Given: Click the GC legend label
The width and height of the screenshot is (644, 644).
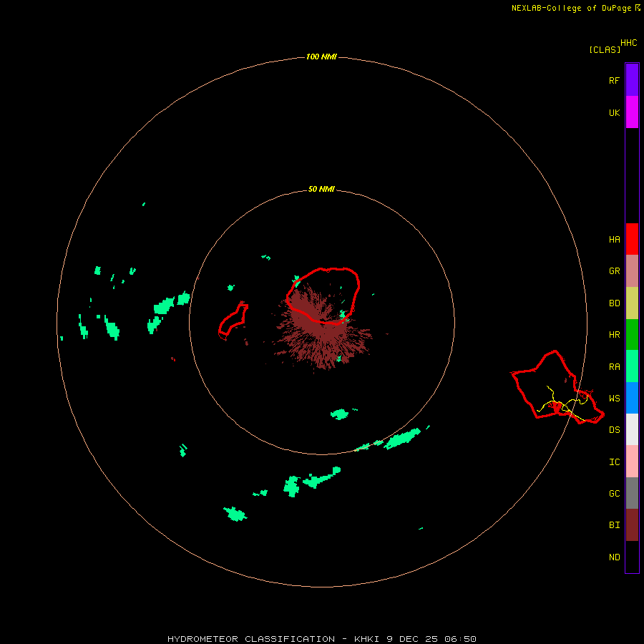Looking at the screenshot, I should coord(614,493).
